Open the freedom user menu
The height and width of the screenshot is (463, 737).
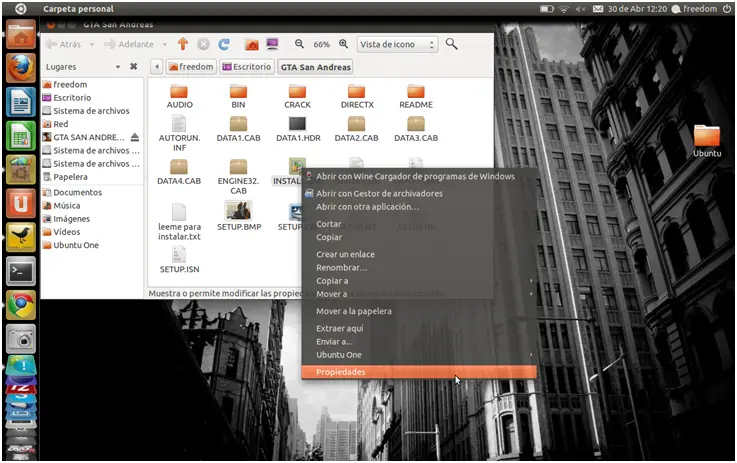pos(695,9)
